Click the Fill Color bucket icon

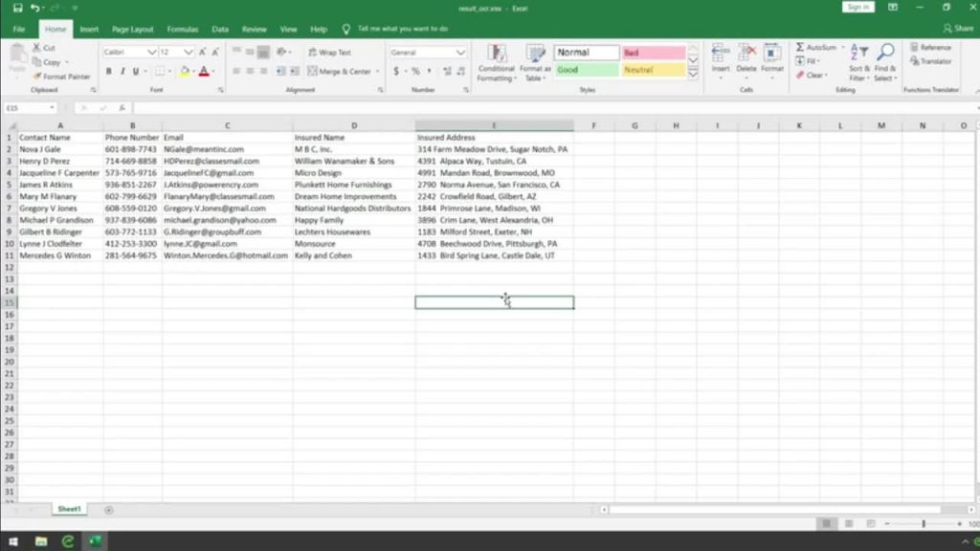[185, 71]
